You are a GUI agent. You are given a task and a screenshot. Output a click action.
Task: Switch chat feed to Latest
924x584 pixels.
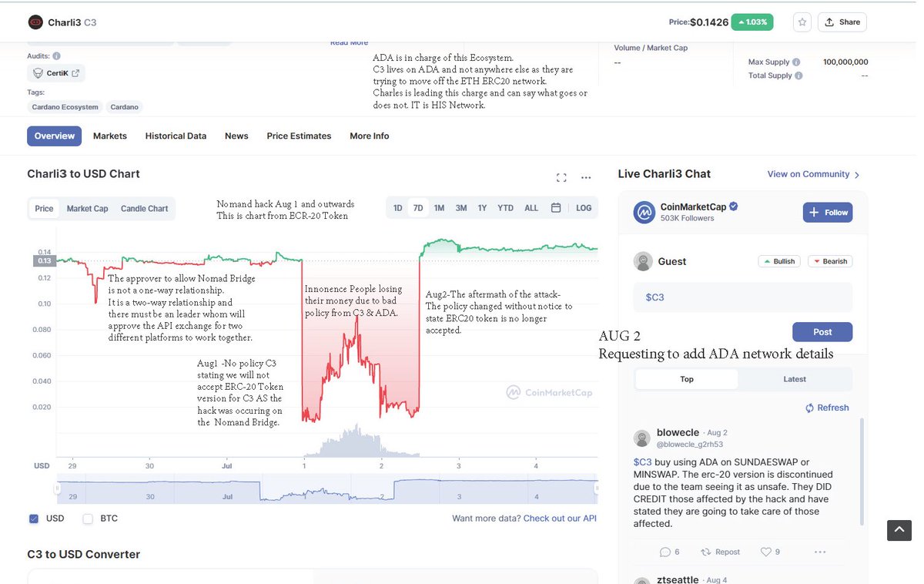tap(795, 379)
